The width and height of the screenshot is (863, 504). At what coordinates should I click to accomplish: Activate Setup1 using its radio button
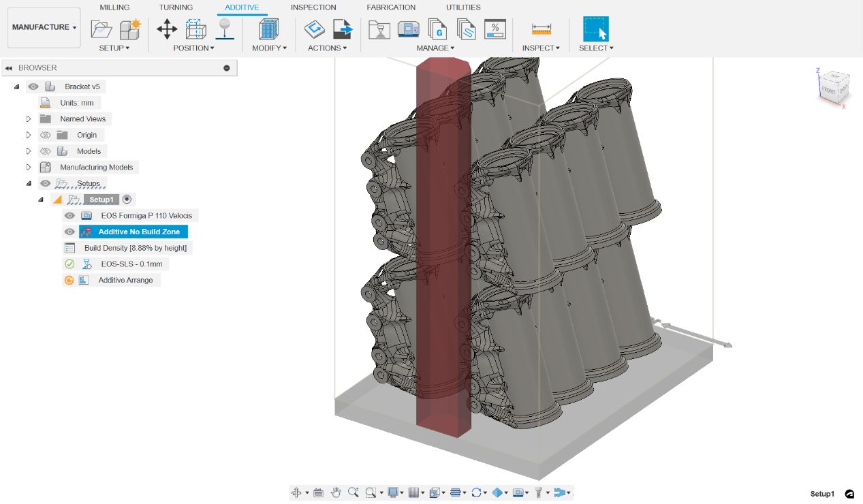[x=127, y=200]
